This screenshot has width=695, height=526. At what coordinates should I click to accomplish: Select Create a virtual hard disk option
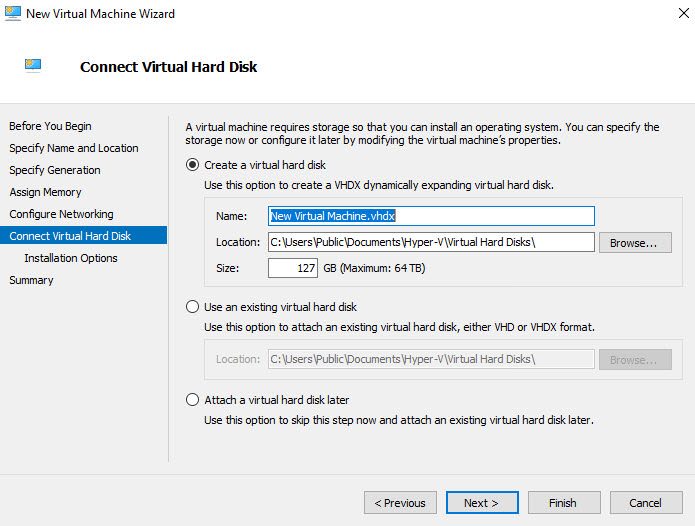point(192,165)
